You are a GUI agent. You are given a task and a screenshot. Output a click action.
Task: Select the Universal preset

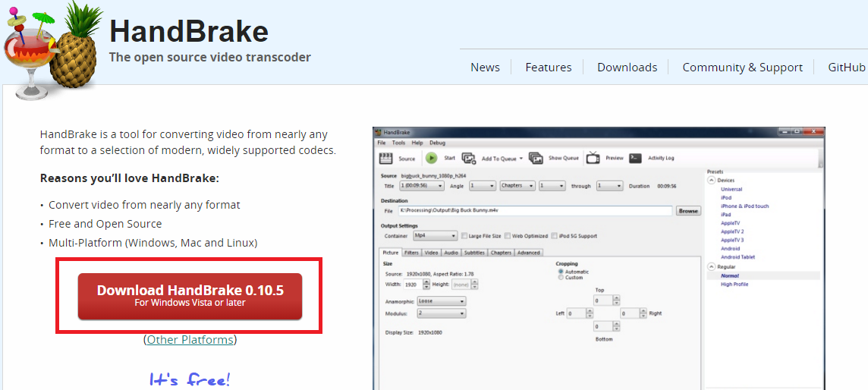(731, 189)
